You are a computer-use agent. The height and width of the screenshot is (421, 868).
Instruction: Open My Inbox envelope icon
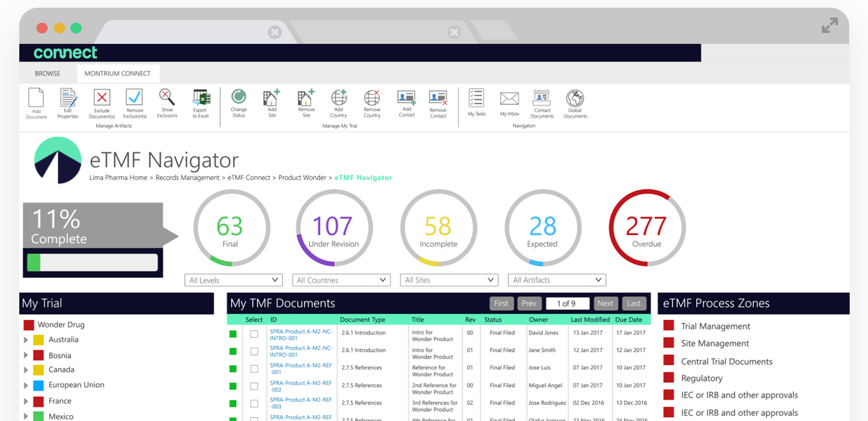tap(509, 99)
